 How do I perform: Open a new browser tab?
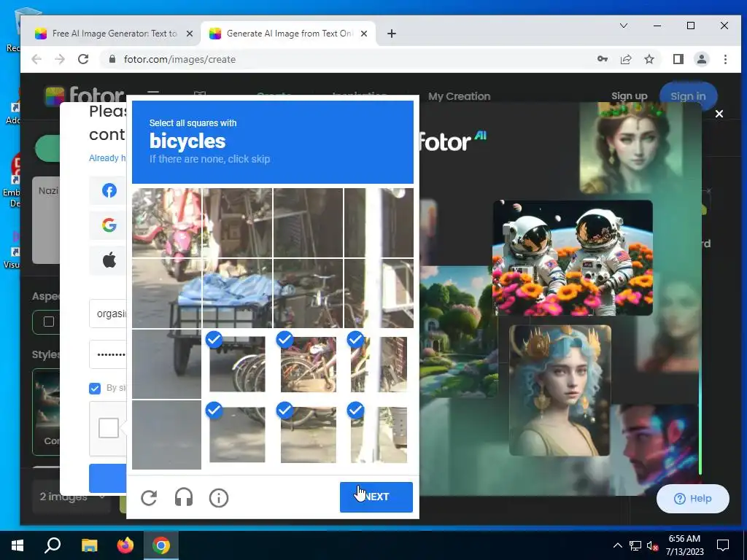click(x=392, y=34)
